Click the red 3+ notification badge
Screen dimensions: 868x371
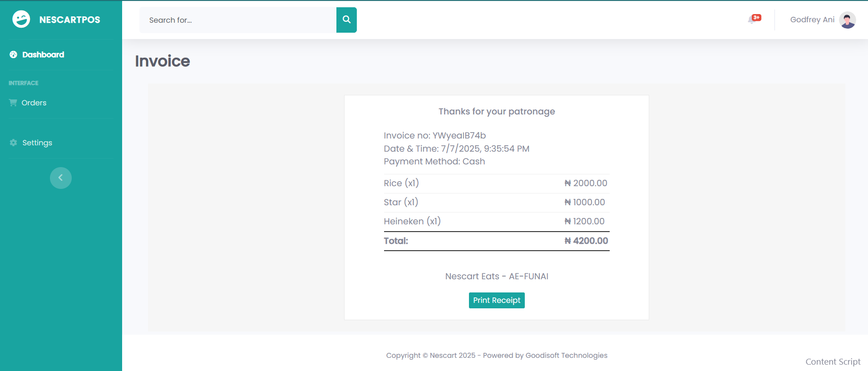tap(757, 18)
